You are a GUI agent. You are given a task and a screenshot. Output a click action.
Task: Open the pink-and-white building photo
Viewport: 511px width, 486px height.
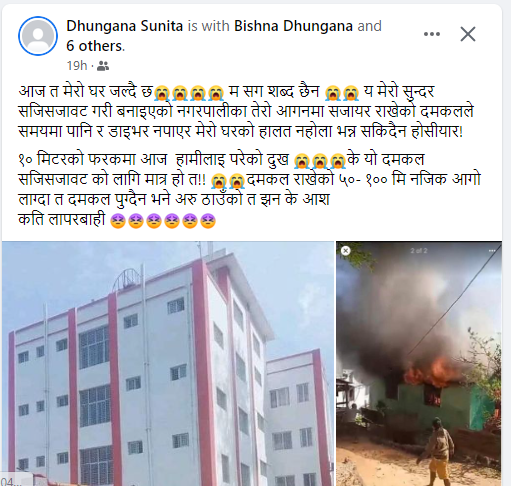pyautogui.click(x=168, y=363)
